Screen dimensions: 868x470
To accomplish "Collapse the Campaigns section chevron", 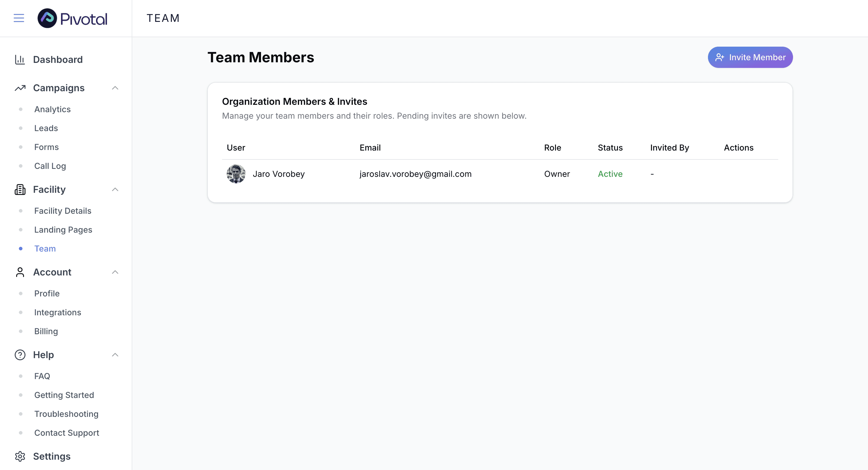I will [x=115, y=88].
